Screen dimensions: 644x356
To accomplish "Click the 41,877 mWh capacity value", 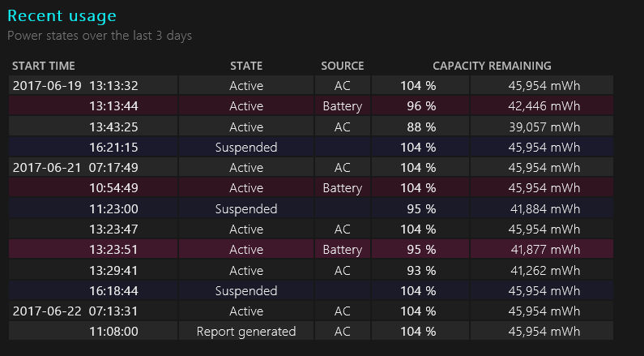I will [544, 249].
